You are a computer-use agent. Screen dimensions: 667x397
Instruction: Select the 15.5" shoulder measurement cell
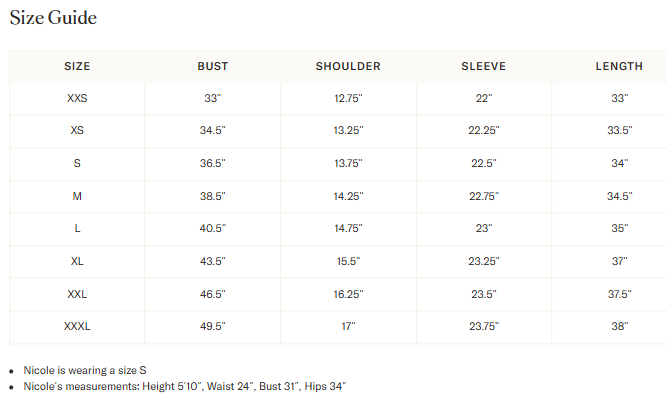tap(348, 261)
